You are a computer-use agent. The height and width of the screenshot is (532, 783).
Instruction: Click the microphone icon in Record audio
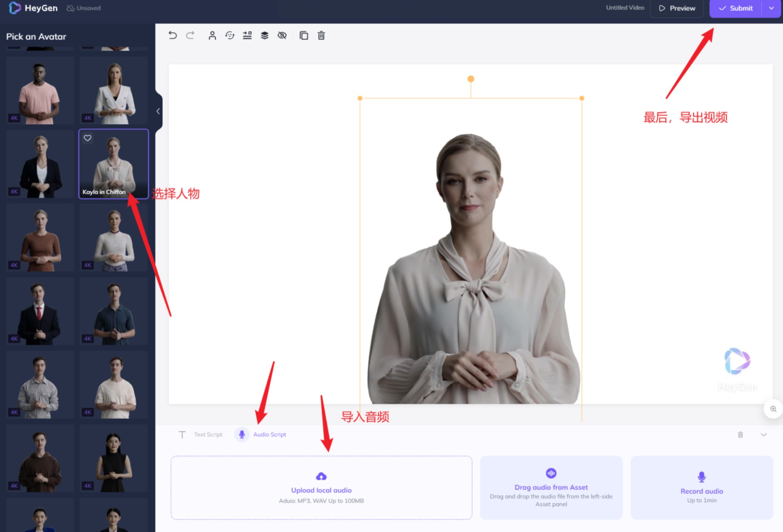[701, 477]
